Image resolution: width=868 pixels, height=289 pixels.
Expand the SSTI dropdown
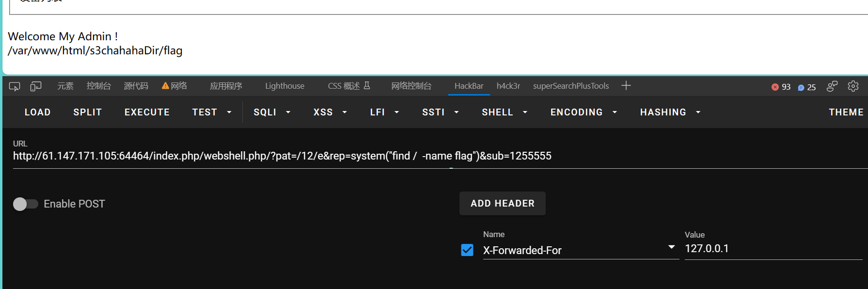pyautogui.click(x=440, y=112)
